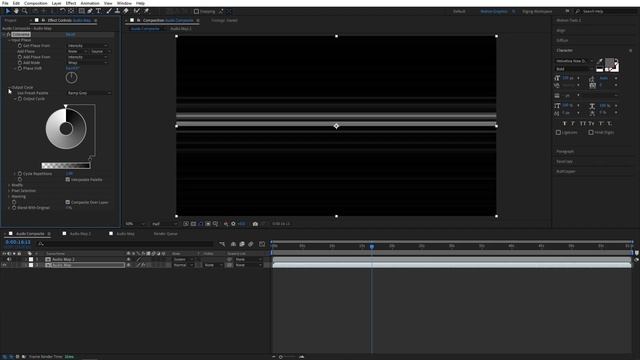Click the Phase Shift angle dial

[71, 78]
